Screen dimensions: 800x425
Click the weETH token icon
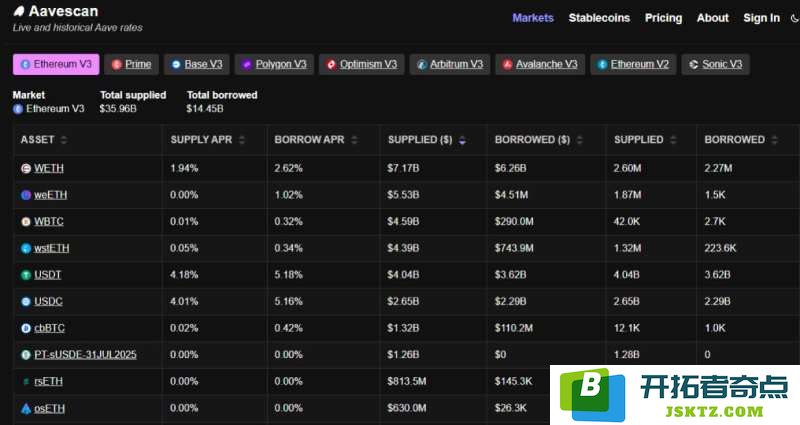click(x=26, y=195)
